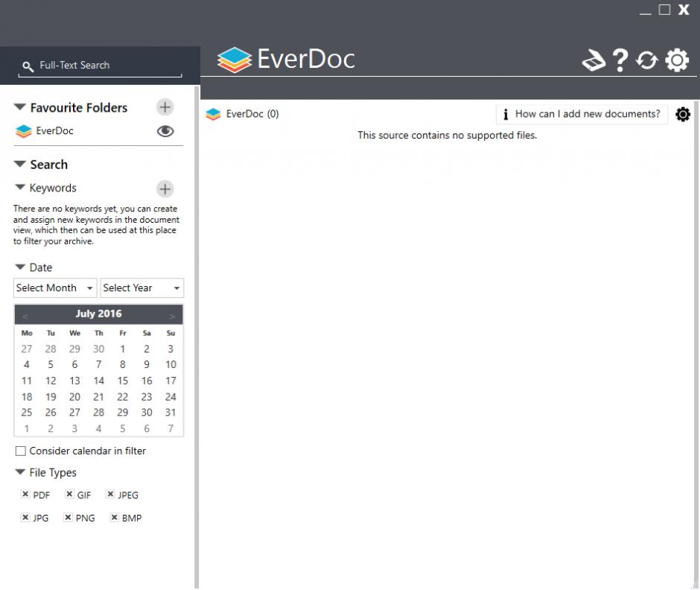Open the Select Year dropdown
The image size is (700, 590).
(142, 288)
